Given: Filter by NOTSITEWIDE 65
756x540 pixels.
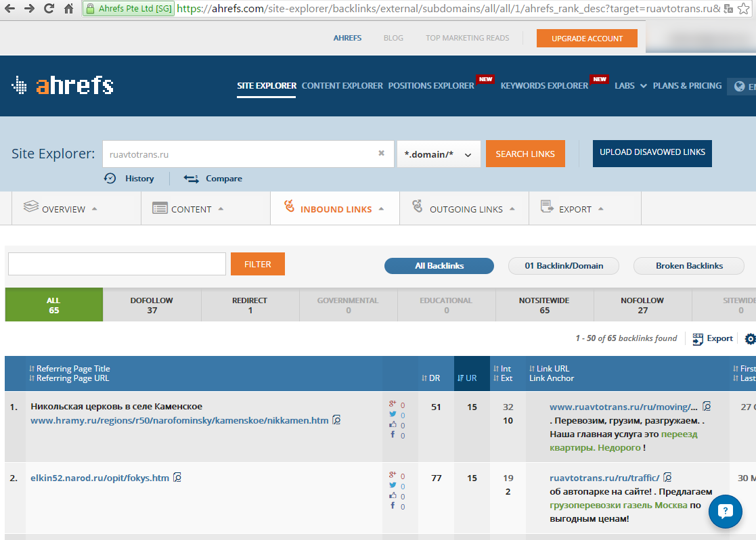Looking at the screenshot, I should (544, 305).
